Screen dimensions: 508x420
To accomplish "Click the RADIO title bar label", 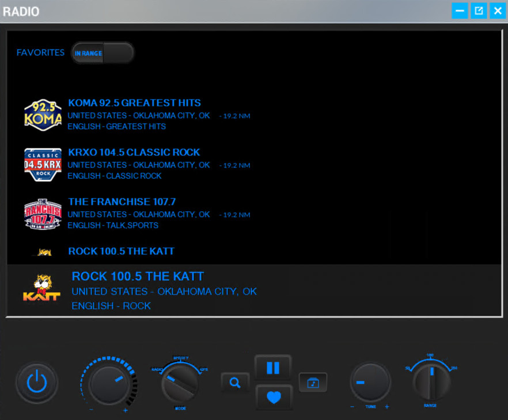I will click(x=21, y=11).
